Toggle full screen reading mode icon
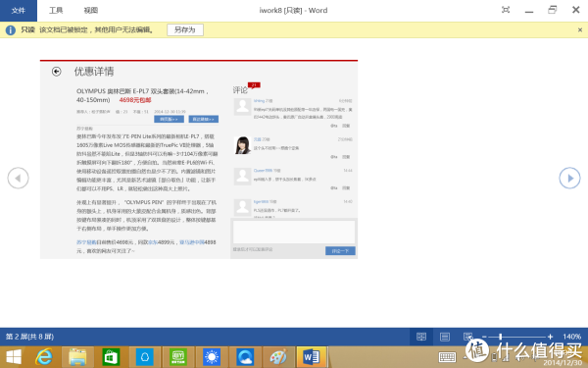 pos(506,10)
